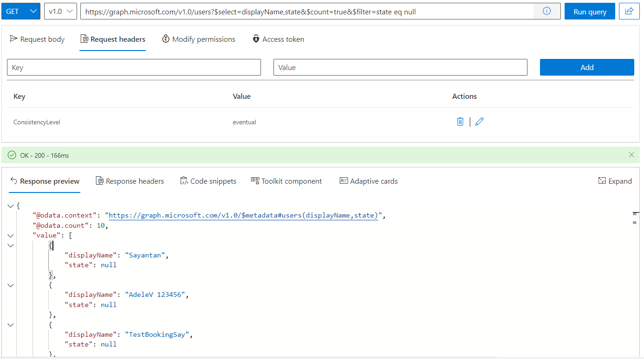644x359 pixels.
Task: Expand the response viewer
Action: (615, 181)
